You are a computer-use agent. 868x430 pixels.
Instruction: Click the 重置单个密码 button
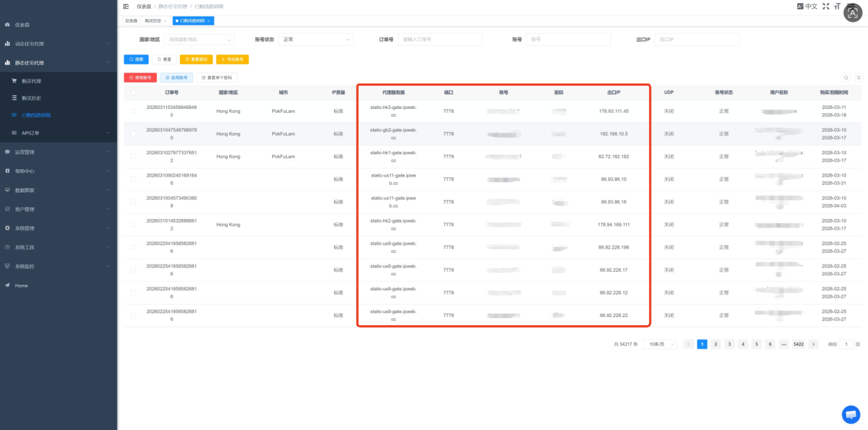point(217,78)
